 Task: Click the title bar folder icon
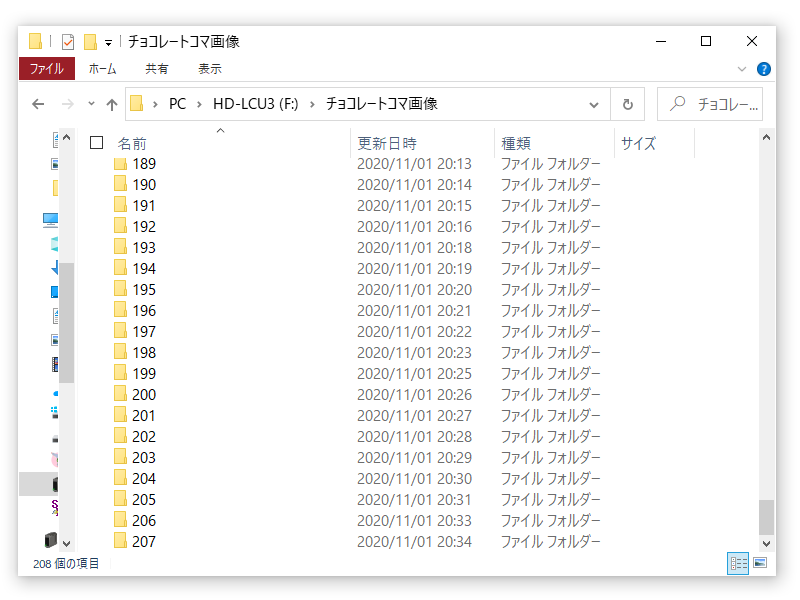[x=35, y=41]
